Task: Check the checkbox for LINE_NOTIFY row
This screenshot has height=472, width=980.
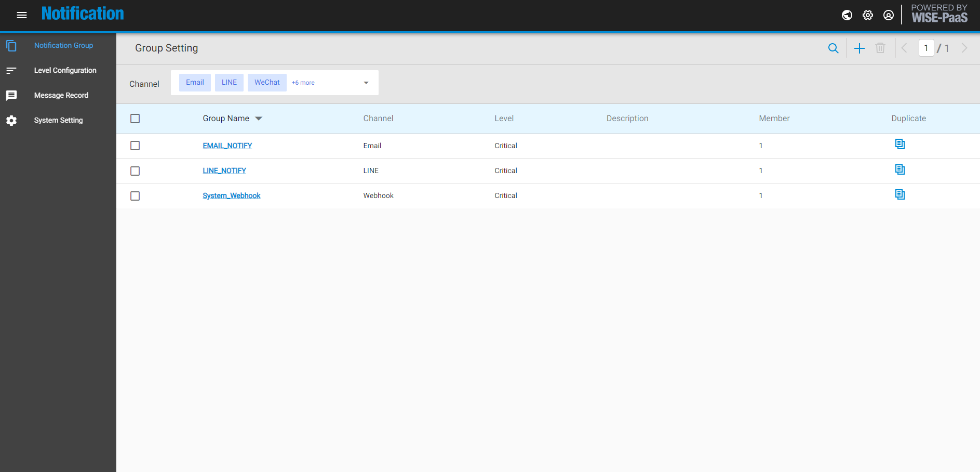Action: pyautogui.click(x=135, y=171)
